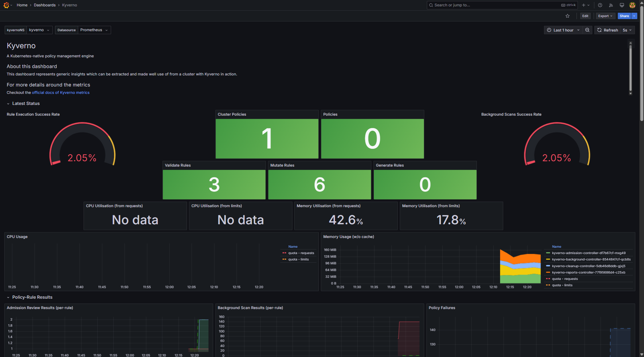The height and width of the screenshot is (357, 644).
Task: Open the arrow menu next to Share
Action: point(634,16)
